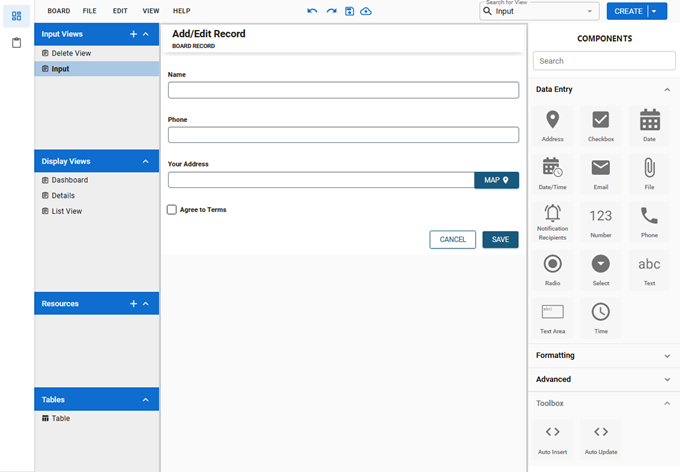
Task: Select the Address component icon
Action: click(552, 126)
